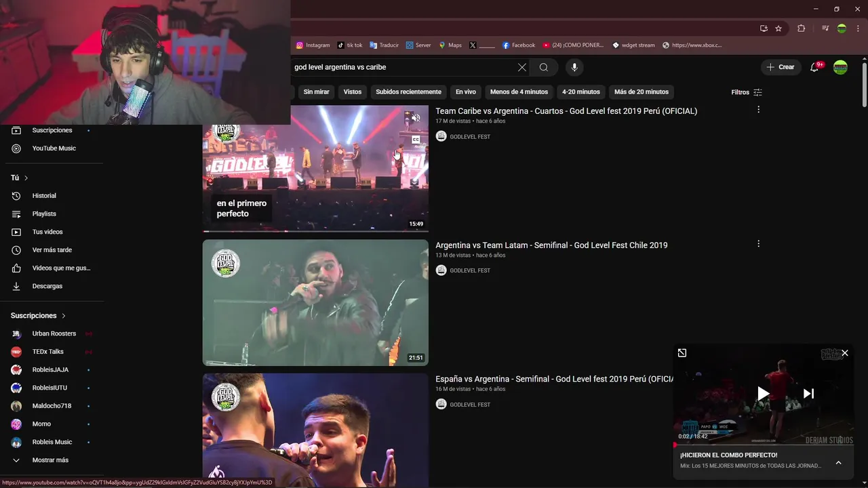Select the Subidos recientemente chip
Viewport: 868px width, 488px height.
click(408, 91)
